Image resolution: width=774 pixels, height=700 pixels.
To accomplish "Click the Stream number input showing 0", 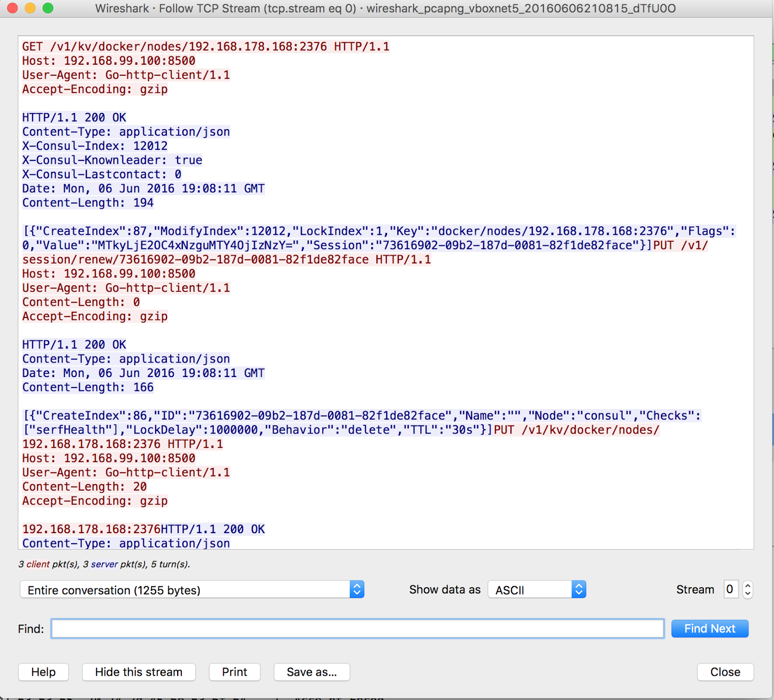I will click(730, 589).
